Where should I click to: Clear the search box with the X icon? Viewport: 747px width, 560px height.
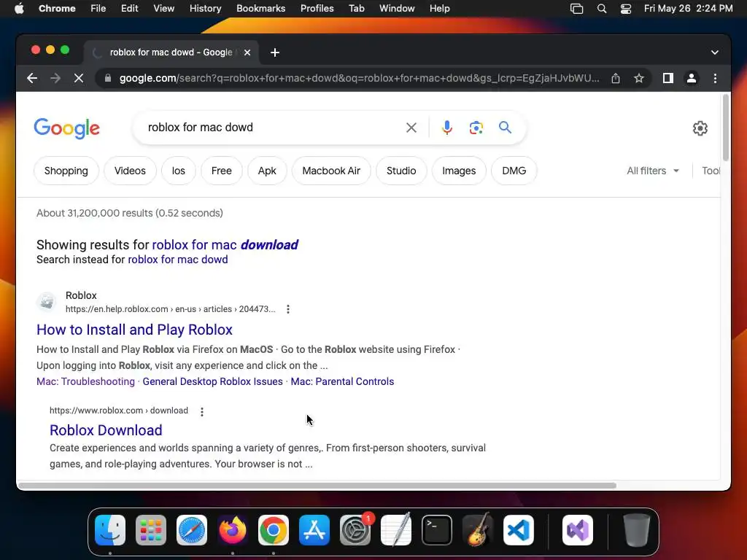tap(411, 128)
